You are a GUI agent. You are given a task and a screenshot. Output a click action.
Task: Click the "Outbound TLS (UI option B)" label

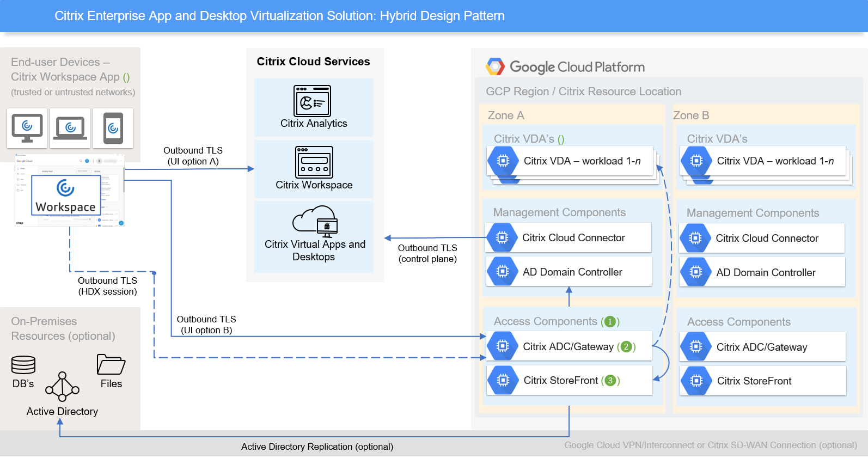click(x=206, y=325)
